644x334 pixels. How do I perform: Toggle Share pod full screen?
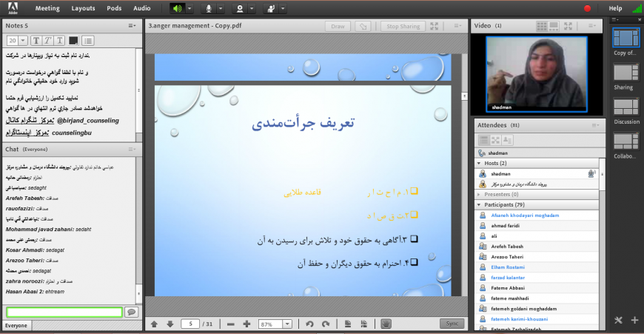click(x=434, y=26)
